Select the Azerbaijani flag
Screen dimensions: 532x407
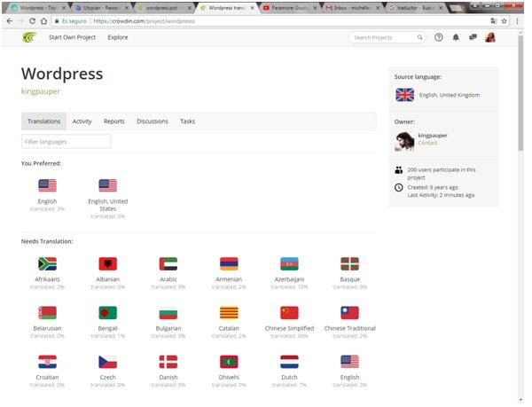click(289, 264)
